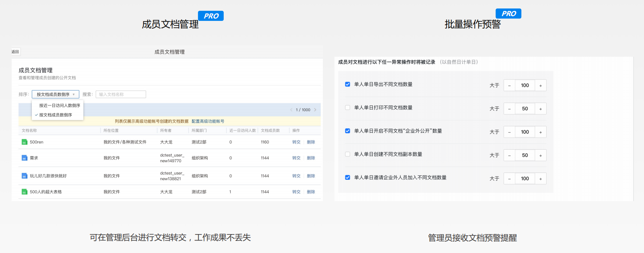This screenshot has height=253, width=644.
Task: Decrease the 创建不同文档副本数量 threshold with minus
Action: tap(509, 155)
